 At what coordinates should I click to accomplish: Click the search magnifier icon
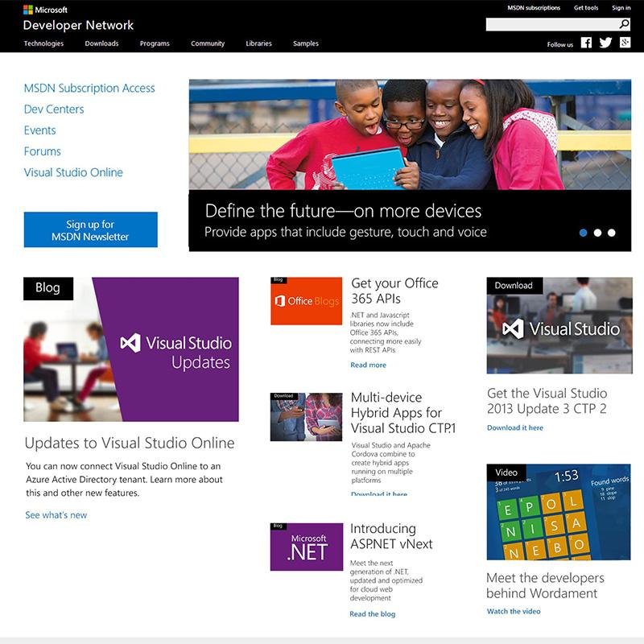pos(624,24)
